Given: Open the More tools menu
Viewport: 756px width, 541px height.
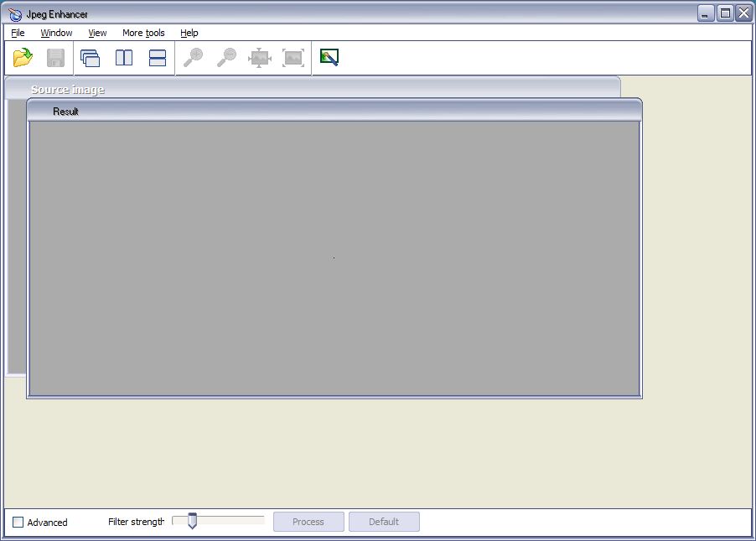Looking at the screenshot, I should [x=143, y=33].
